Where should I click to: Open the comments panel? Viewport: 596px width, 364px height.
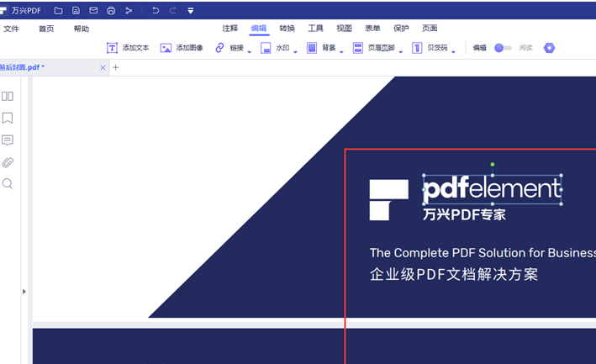[x=8, y=140]
